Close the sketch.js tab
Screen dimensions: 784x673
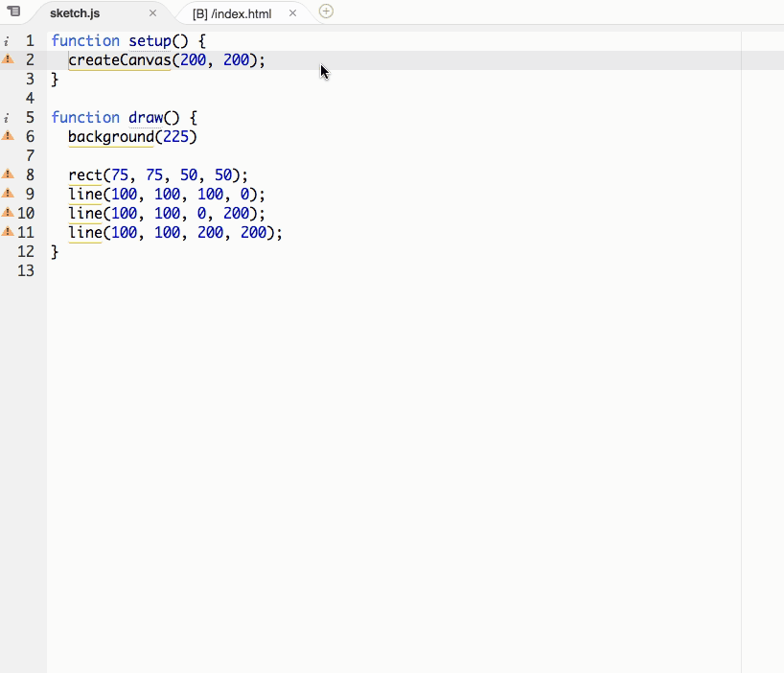coord(153,13)
